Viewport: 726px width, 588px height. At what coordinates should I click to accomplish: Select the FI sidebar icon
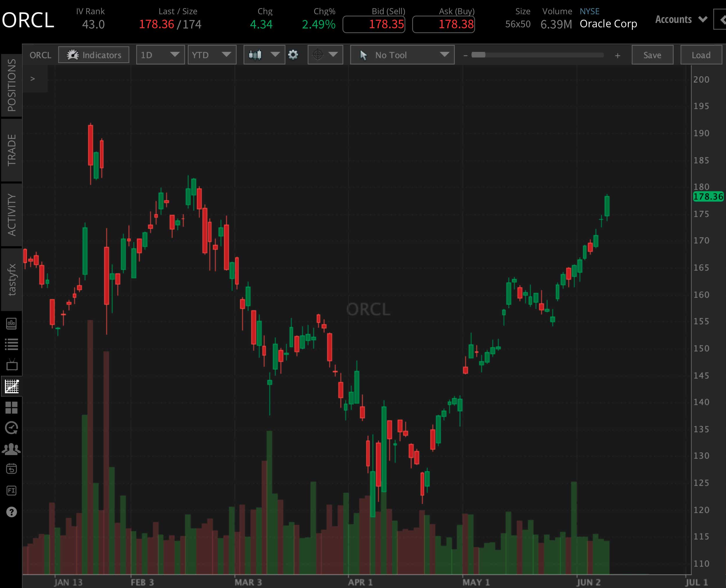tap(12, 490)
